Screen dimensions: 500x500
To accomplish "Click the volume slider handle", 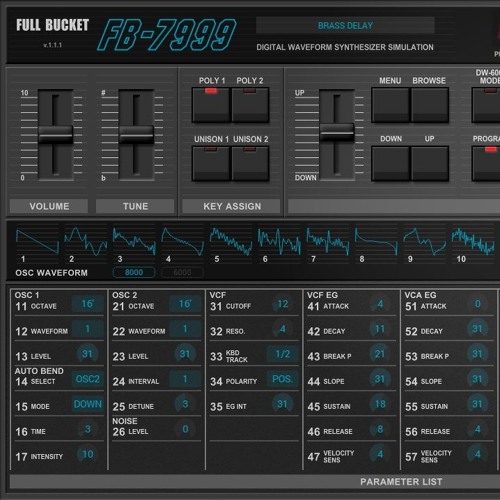I will 55,135.
